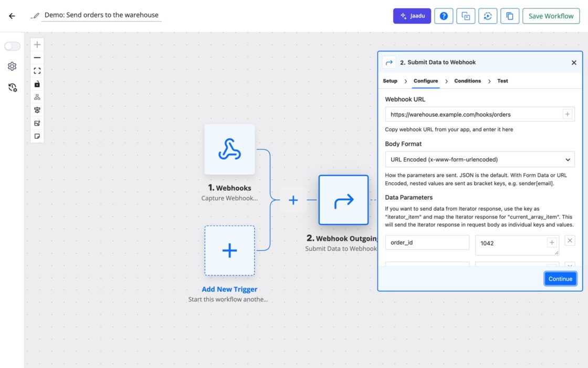588x368 pixels.
Task: Remove the order_id parameter row
Action: pyautogui.click(x=570, y=241)
